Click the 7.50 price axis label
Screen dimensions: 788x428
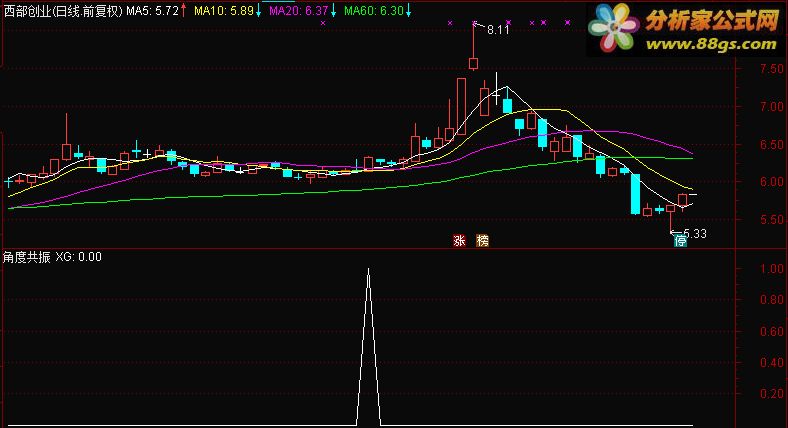point(772,69)
